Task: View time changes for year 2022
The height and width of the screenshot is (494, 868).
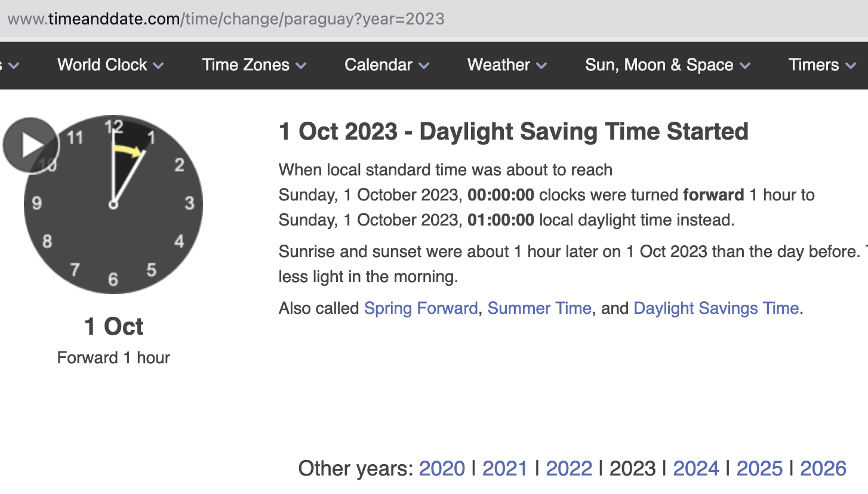Action: pyautogui.click(x=569, y=468)
